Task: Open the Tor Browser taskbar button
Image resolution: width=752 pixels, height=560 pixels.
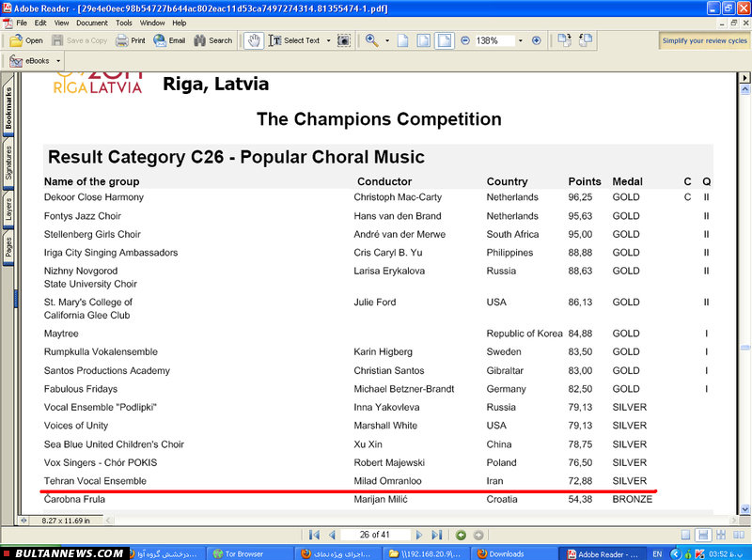Action: pyautogui.click(x=249, y=553)
